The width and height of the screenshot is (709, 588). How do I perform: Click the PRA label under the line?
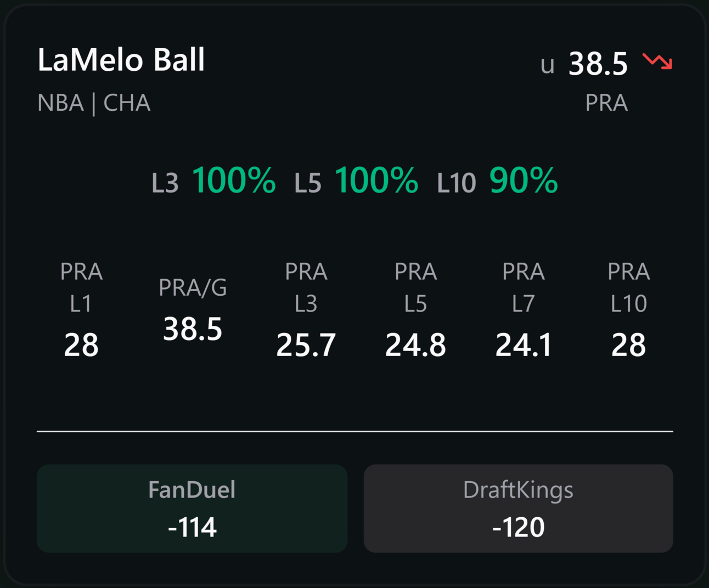click(x=606, y=103)
